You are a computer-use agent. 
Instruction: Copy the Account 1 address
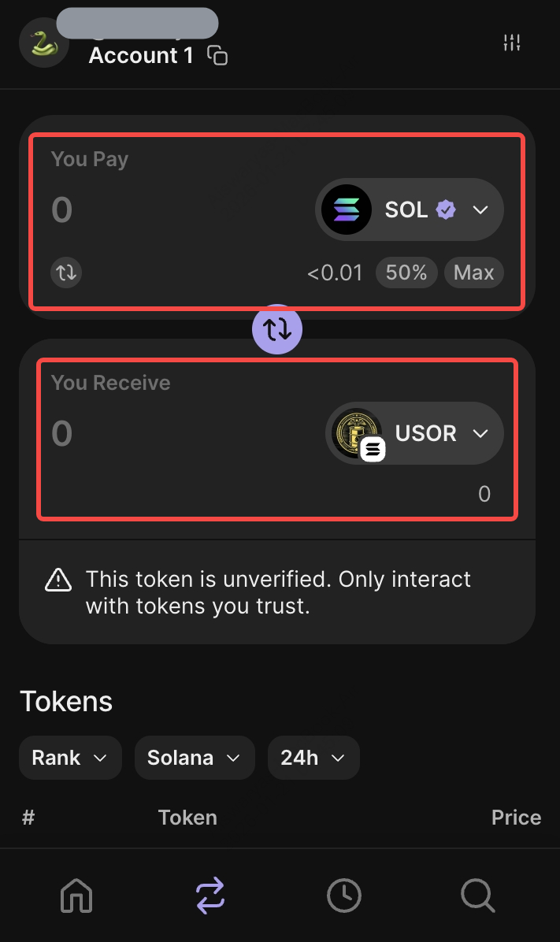click(217, 56)
